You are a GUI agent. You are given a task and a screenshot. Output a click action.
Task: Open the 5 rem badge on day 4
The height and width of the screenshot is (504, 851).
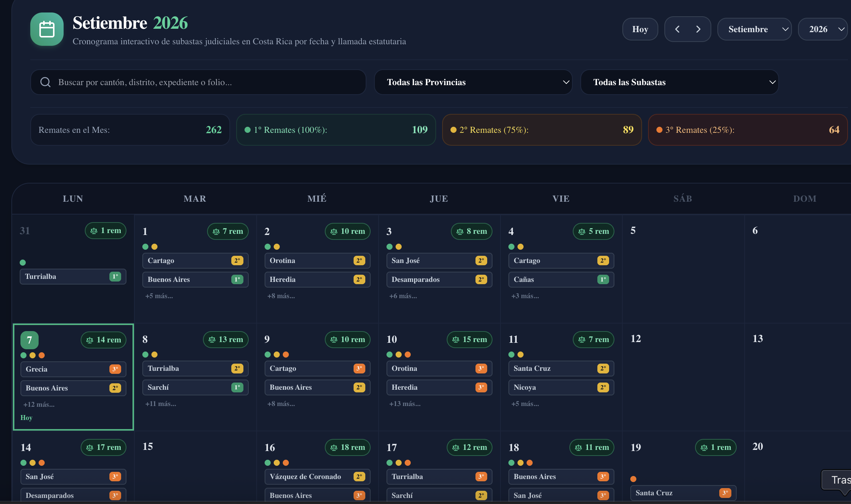click(594, 231)
